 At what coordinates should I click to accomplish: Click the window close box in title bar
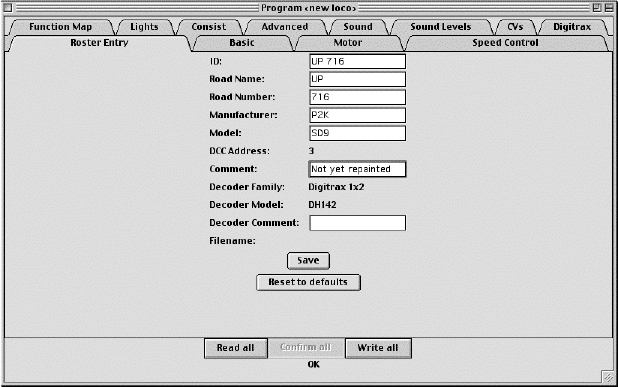pyautogui.click(x=7, y=7)
